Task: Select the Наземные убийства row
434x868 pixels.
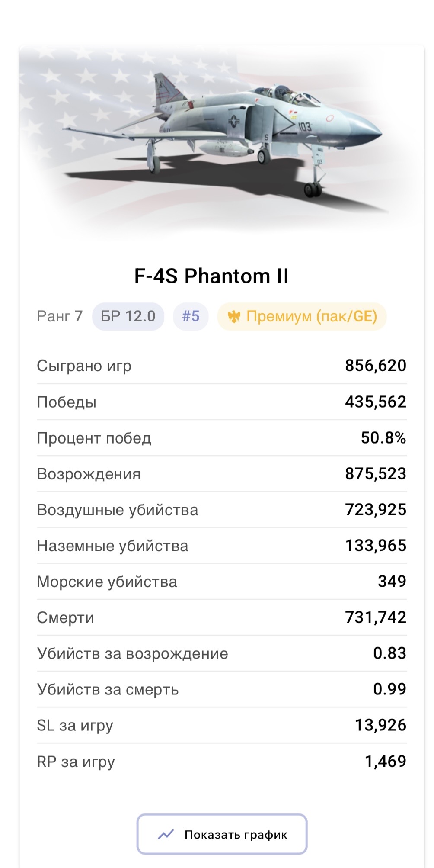Action: (x=222, y=546)
